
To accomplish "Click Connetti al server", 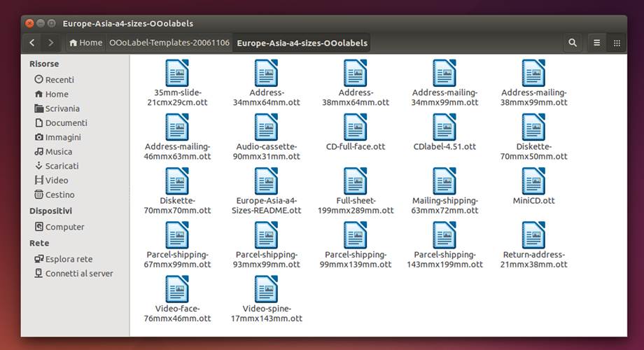I will tap(74, 274).
